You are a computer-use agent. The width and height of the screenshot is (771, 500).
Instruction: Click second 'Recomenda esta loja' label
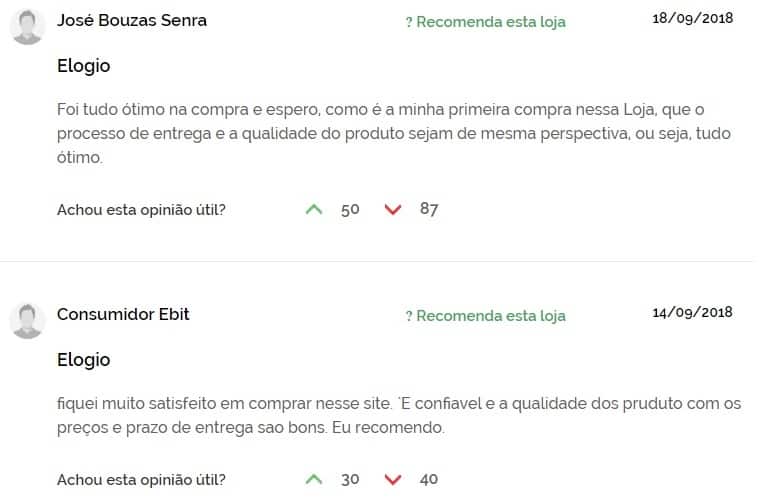[486, 316]
